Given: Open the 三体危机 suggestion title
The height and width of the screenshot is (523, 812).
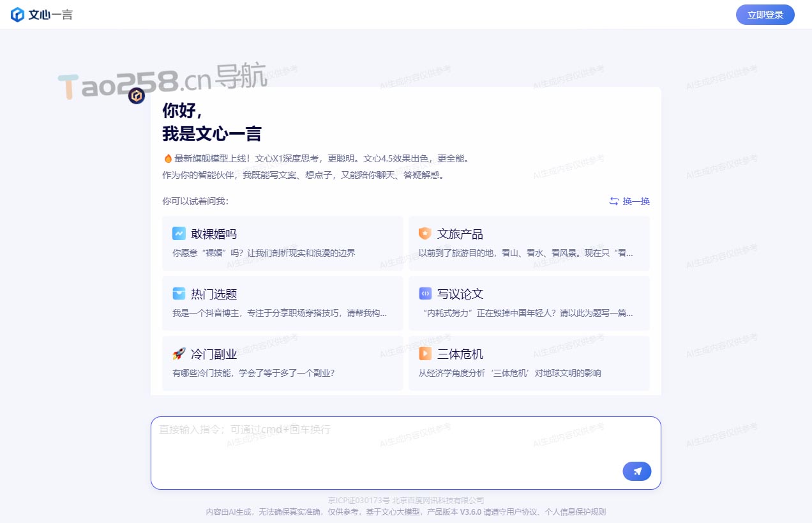Looking at the screenshot, I should pyautogui.click(x=460, y=354).
